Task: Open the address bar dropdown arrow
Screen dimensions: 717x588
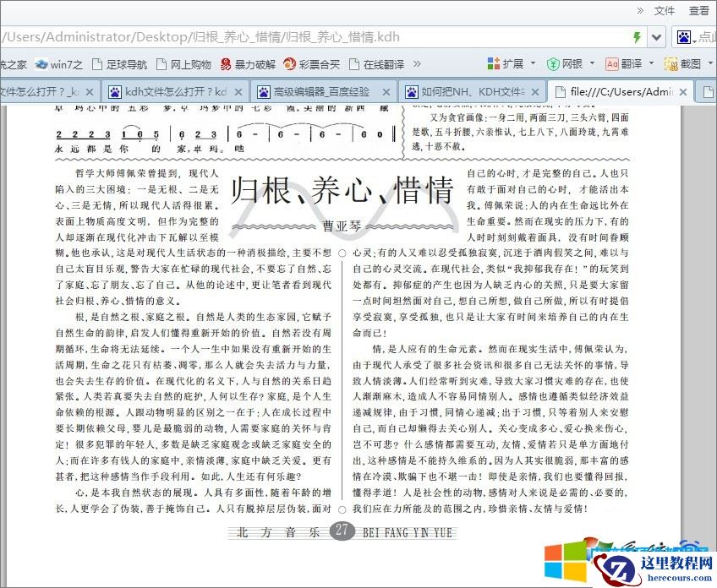Action: click(655, 37)
